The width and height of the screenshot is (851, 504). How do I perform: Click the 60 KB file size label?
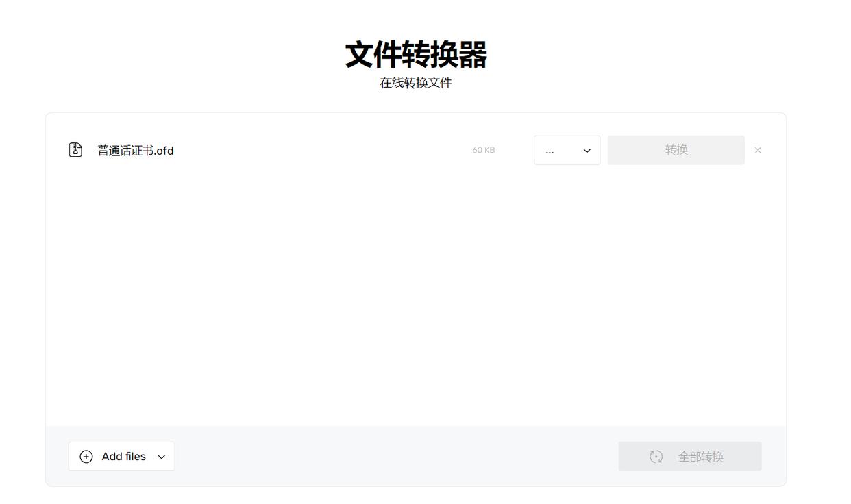[x=483, y=150]
